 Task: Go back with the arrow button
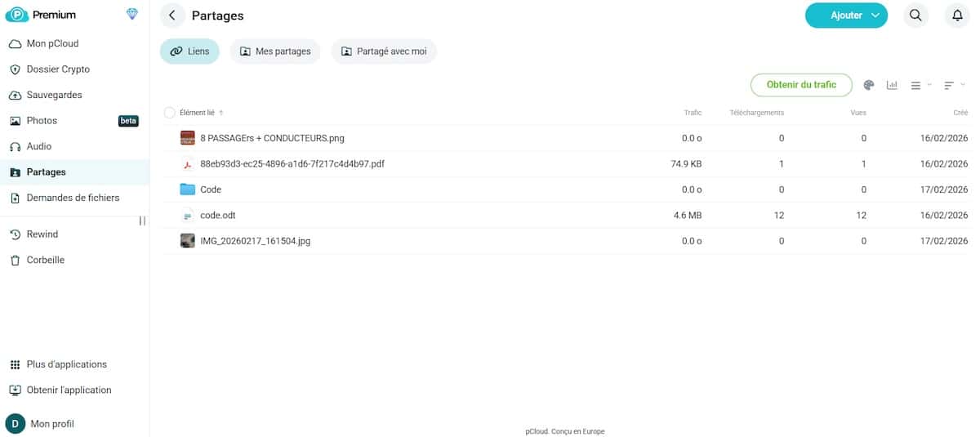(172, 16)
